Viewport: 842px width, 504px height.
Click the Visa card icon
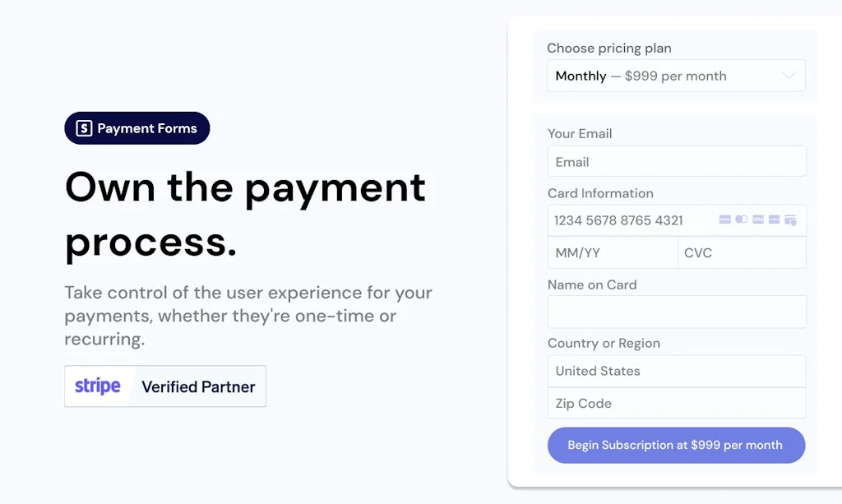coord(757,219)
